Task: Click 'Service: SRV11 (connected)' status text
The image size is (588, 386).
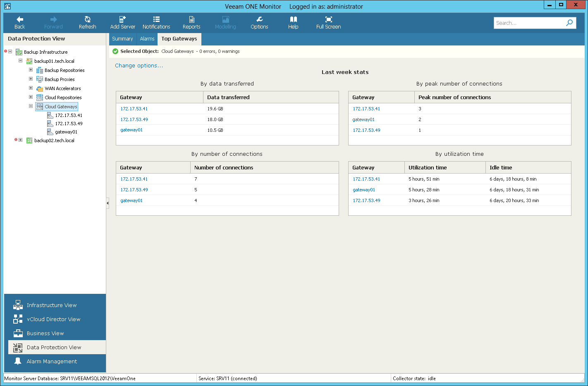Action: tap(227, 378)
